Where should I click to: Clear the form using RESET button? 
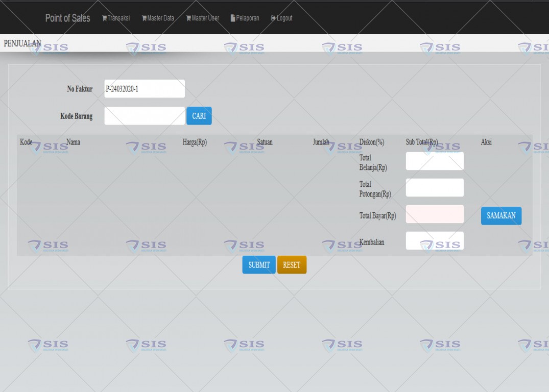(292, 265)
